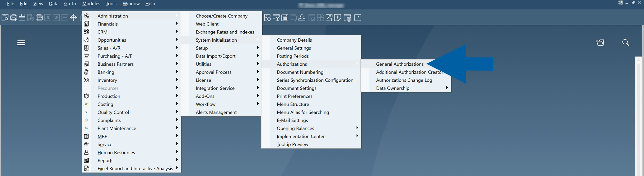Select Choose/Create Company entry
644x176 pixels.
tap(221, 16)
